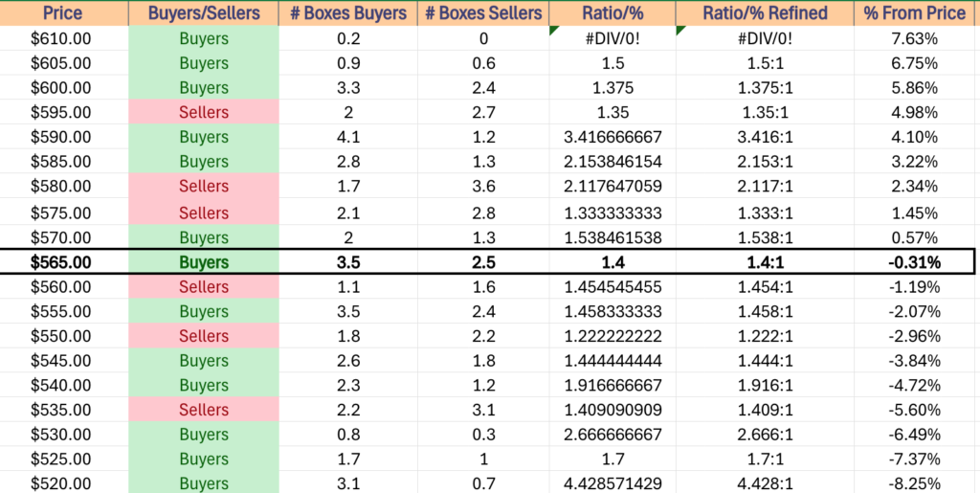The image size is (980, 493).
Task: Click the $555.00 price cell
Action: [64, 311]
